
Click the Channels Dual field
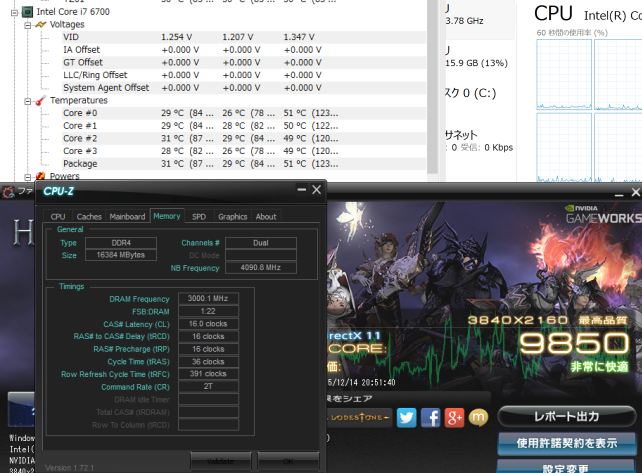tap(261, 243)
